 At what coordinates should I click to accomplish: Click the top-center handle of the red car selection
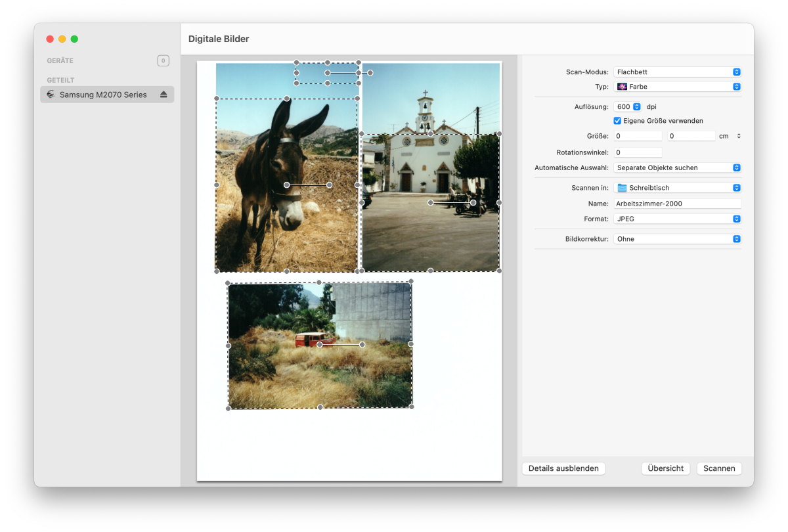[x=319, y=282]
